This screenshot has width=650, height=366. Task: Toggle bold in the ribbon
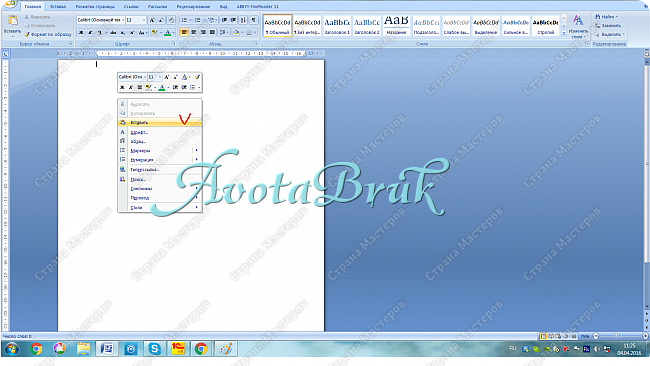click(x=81, y=32)
